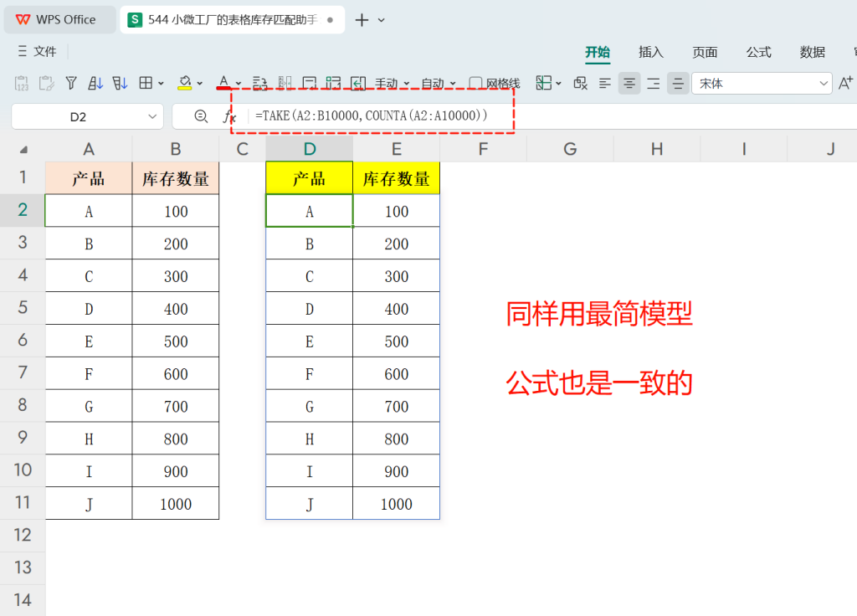Image resolution: width=857 pixels, height=616 pixels.
Task: Select cell A11 containing J
Action: 89,503
